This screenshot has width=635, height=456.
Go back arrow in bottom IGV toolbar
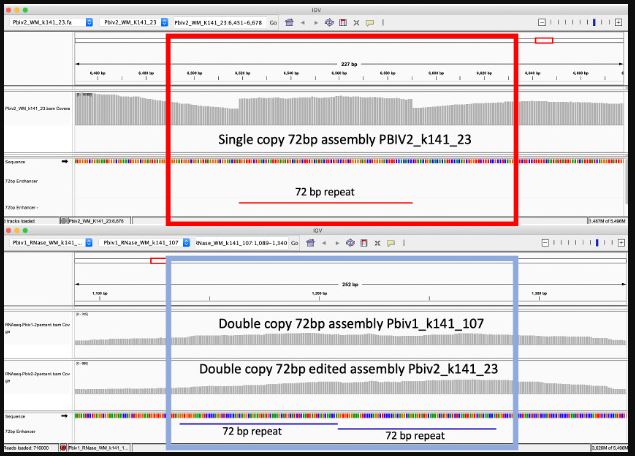pyautogui.click(x=324, y=243)
